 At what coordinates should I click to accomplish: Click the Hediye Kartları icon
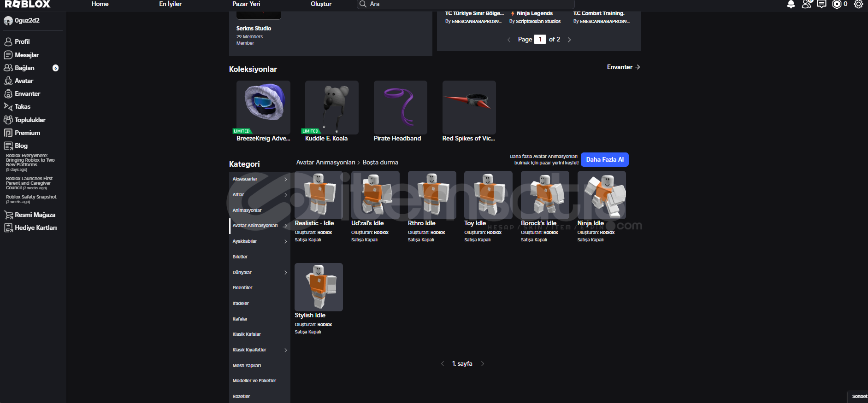coord(8,228)
